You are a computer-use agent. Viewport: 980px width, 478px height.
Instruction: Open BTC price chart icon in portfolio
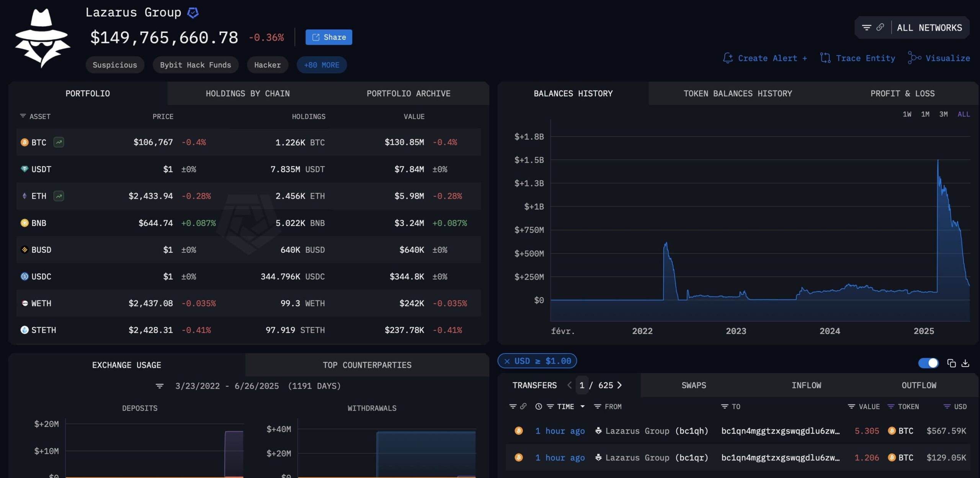(59, 142)
